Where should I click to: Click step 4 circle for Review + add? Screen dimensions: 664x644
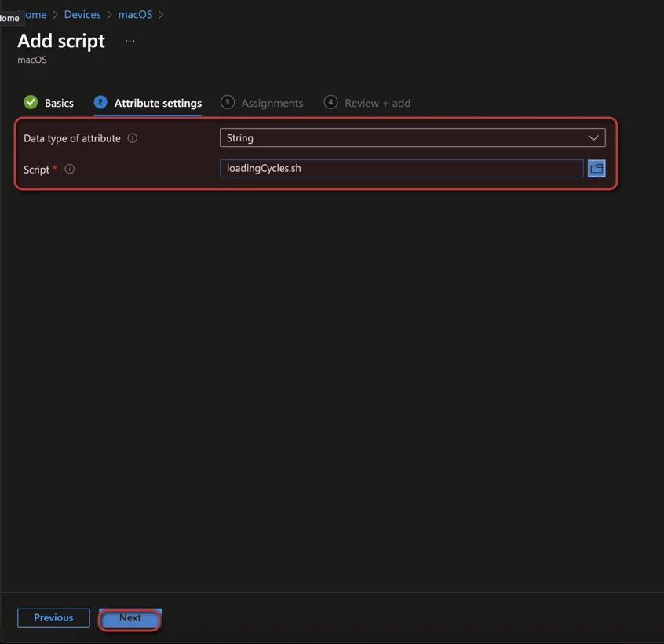pos(330,102)
